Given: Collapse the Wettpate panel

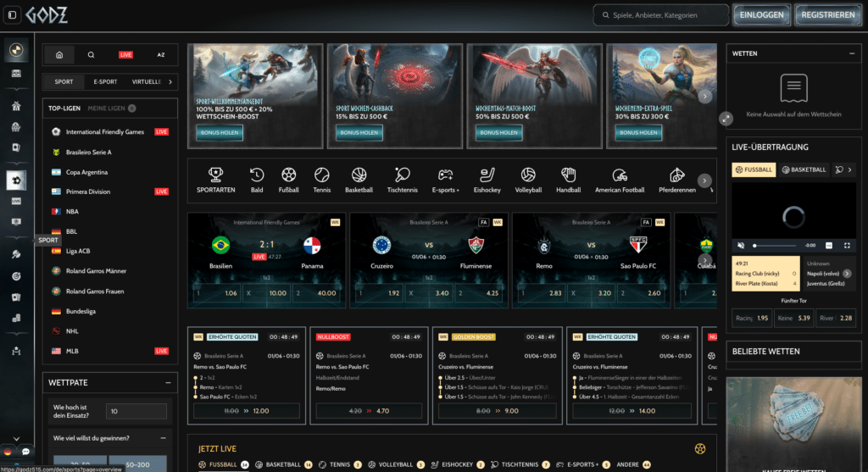Looking at the screenshot, I should click(168, 382).
